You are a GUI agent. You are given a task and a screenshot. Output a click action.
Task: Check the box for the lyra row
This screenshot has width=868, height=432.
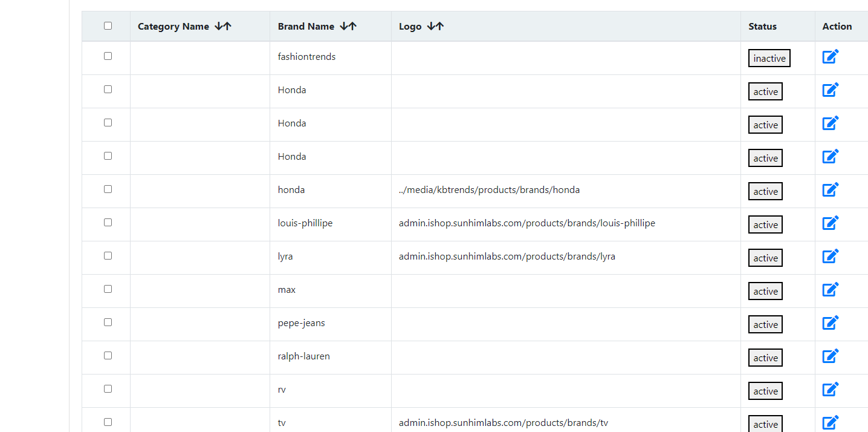pyautogui.click(x=108, y=255)
